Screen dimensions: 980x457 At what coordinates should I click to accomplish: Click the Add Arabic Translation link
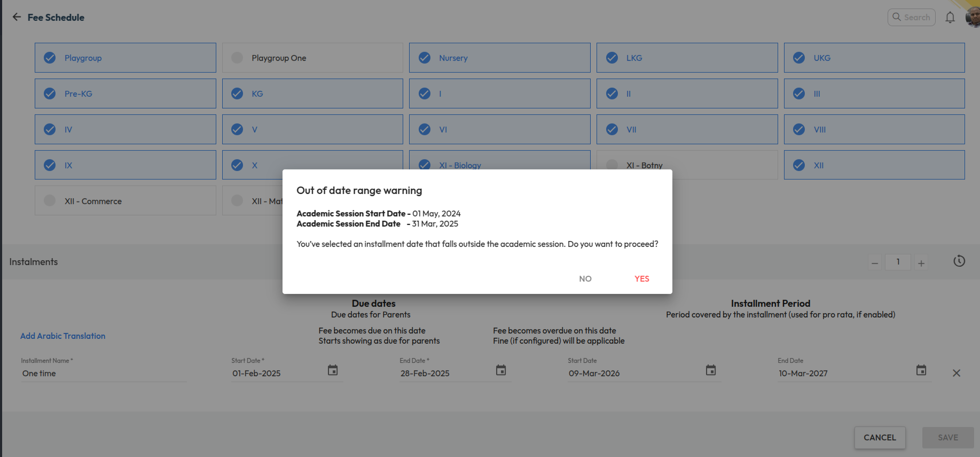[x=63, y=336]
